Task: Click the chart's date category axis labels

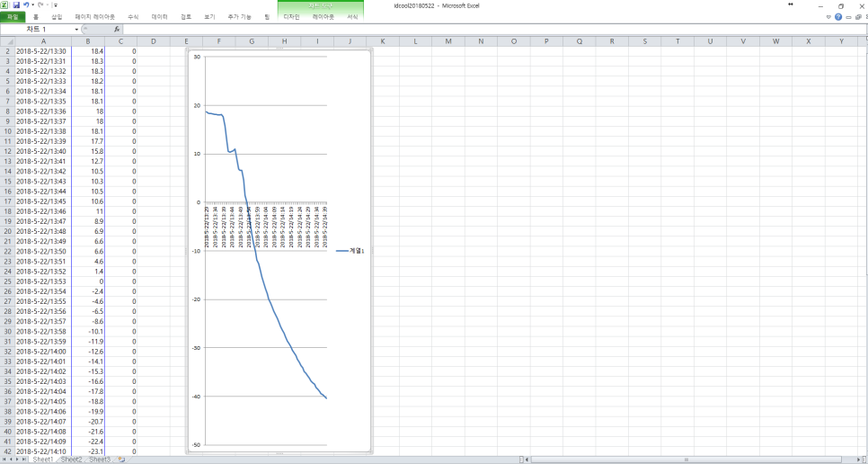Action: pos(266,227)
